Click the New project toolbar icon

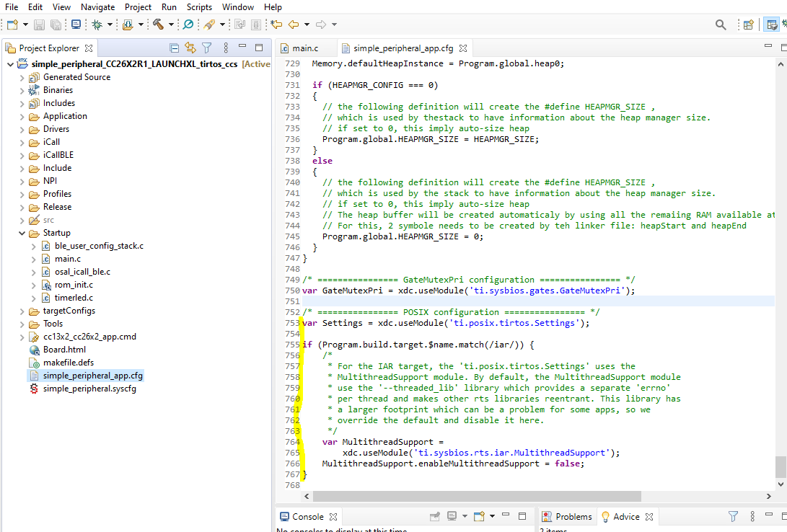tap(12, 25)
